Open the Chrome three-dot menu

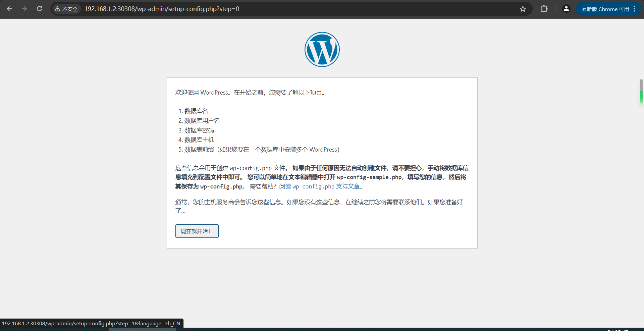(x=634, y=9)
